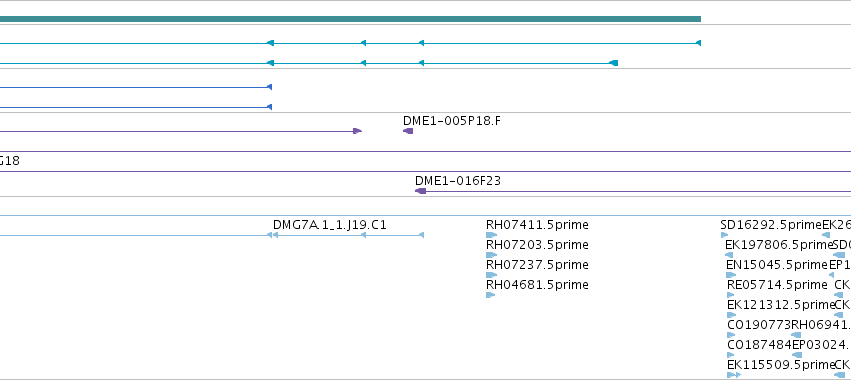This screenshot has height=380, width=851.
Task: Click arrow glyph below RH04681.5prime
Action: click(491, 295)
